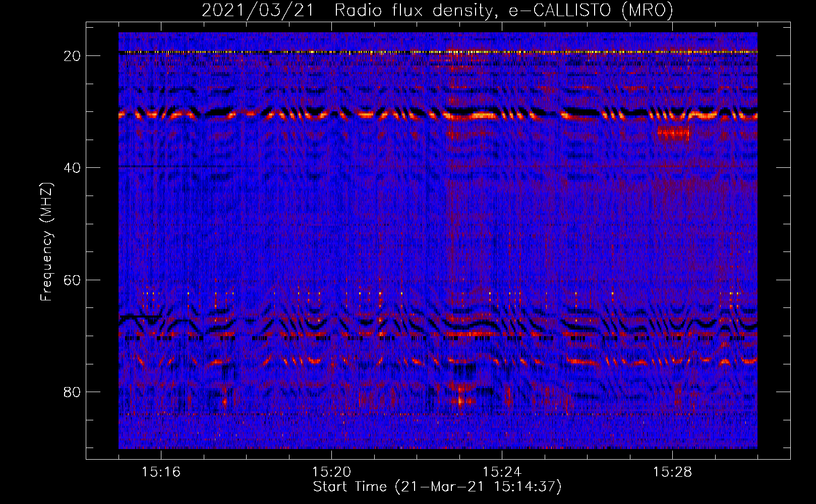Screen dimensions: 816x504
Task: Select the 'Frequency (MHZ)' y-axis label
Action: 46,242
